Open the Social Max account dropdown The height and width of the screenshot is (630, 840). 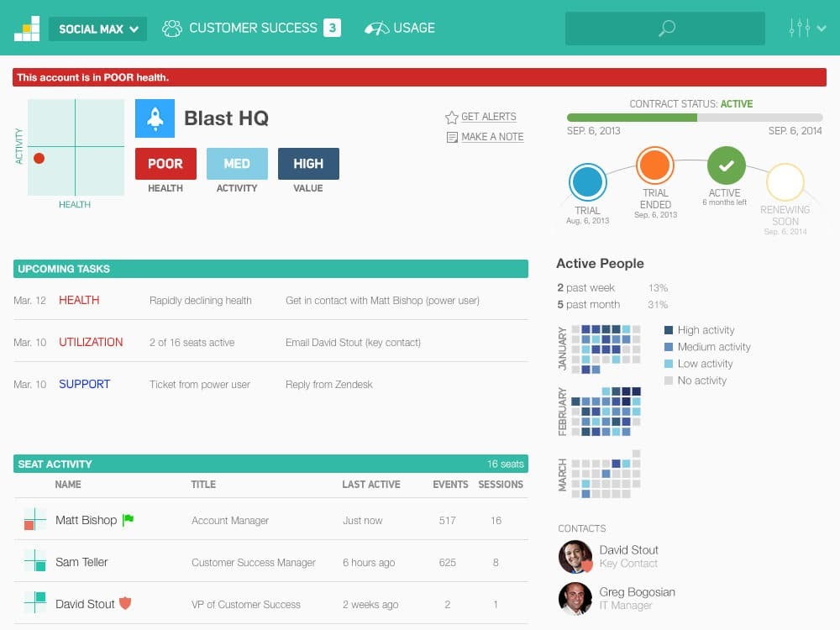pos(97,29)
